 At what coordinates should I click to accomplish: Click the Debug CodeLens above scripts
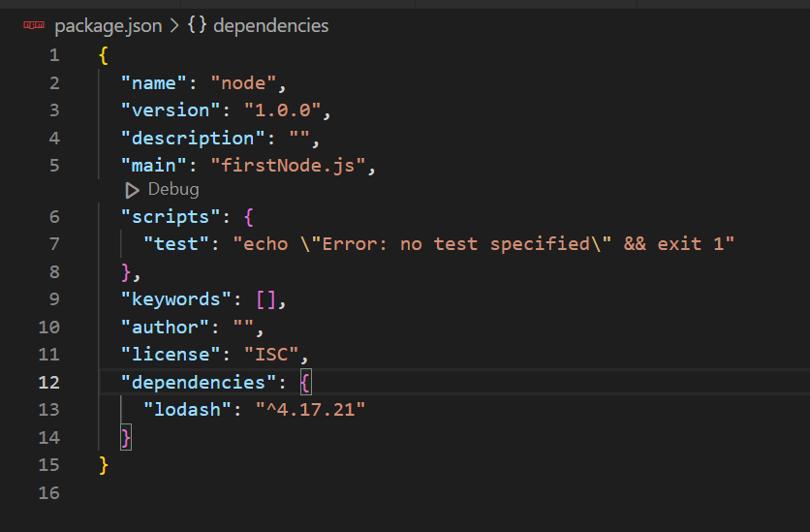tap(173, 190)
